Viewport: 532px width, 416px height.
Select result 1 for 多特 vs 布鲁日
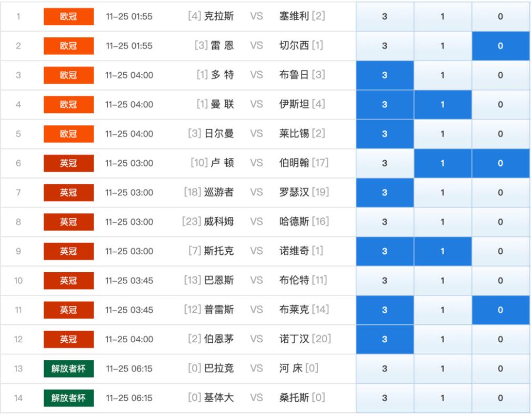coord(443,75)
